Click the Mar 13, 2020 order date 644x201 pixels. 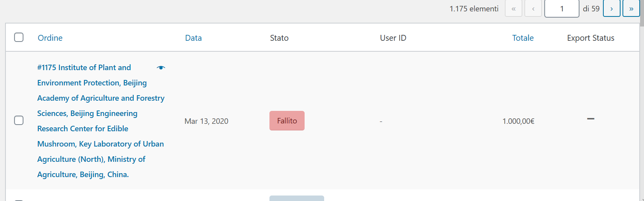tap(206, 121)
